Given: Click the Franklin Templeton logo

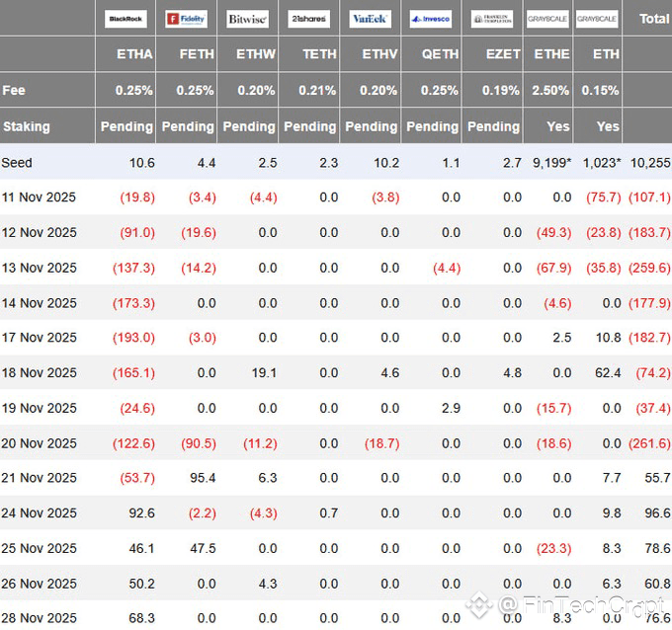Looking at the screenshot, I should pyautogui.click(x=492, y=19).
